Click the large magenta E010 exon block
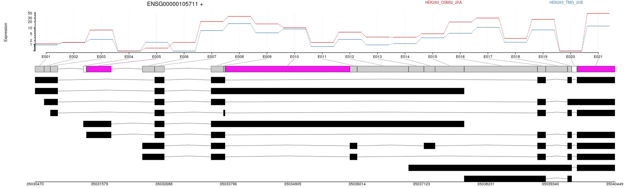 click(287, 69)
